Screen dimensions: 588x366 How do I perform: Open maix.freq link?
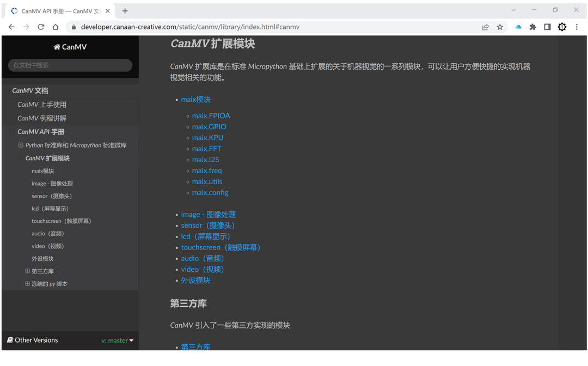pos(207,170)
